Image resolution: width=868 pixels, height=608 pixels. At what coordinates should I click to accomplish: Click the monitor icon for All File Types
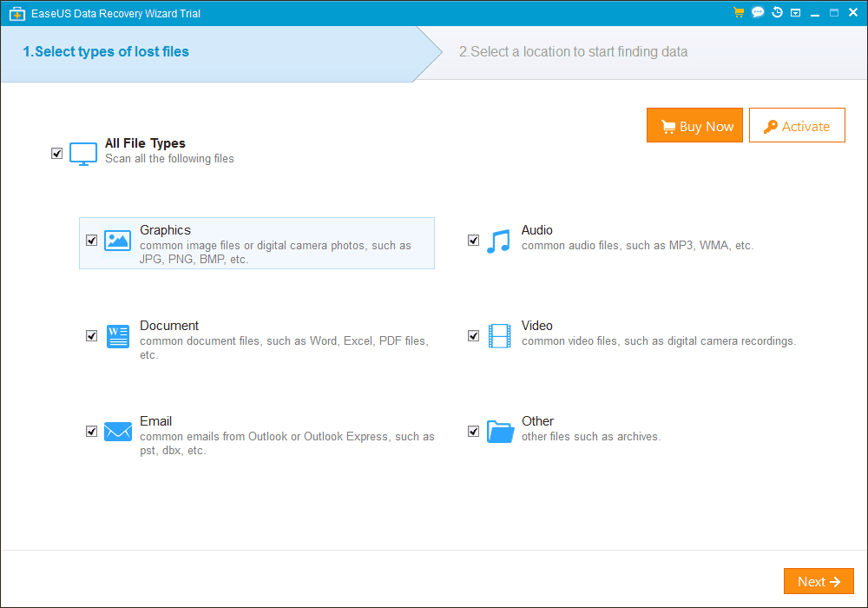83,154
